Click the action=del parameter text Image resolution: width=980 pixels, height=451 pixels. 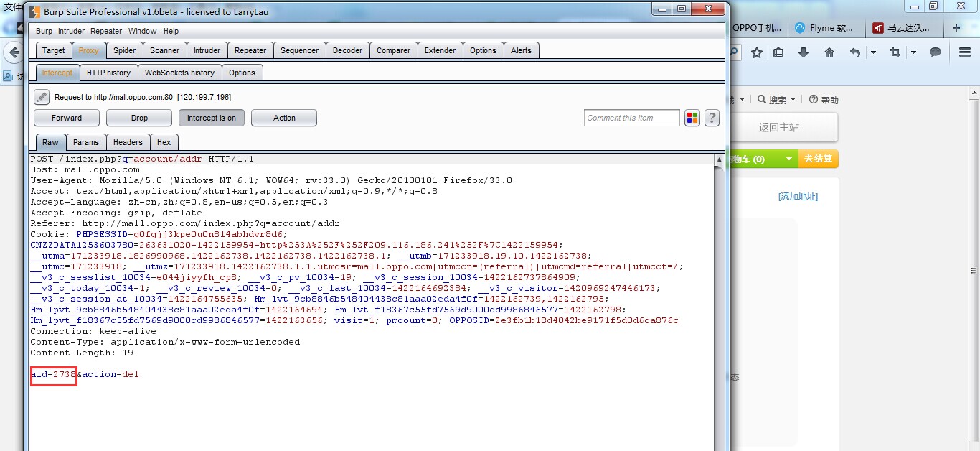click(x=110, y=374)
